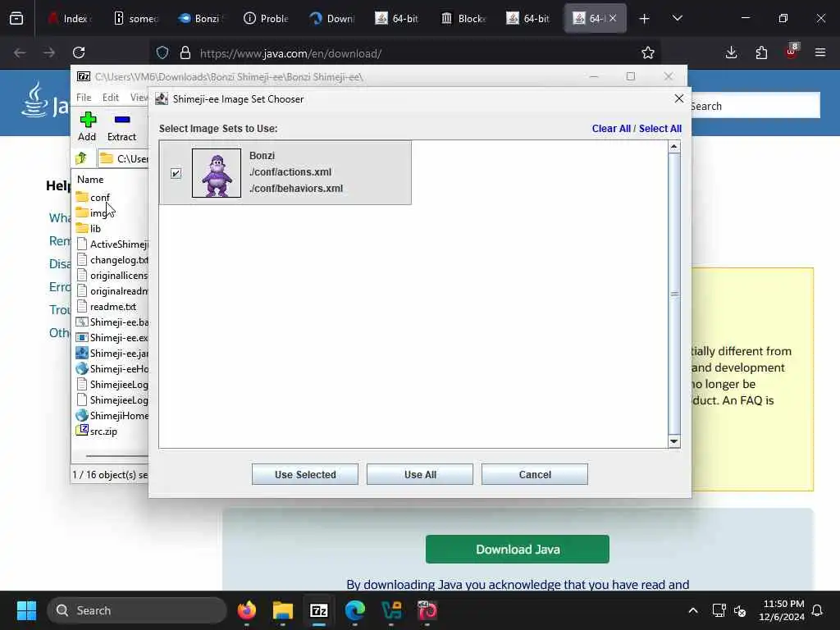Image resolution: width=840 pixels, height=630 pixels.
Task: Open File Explorer from the taskbar
Action: pyautogui.click(x=283, y=610)
